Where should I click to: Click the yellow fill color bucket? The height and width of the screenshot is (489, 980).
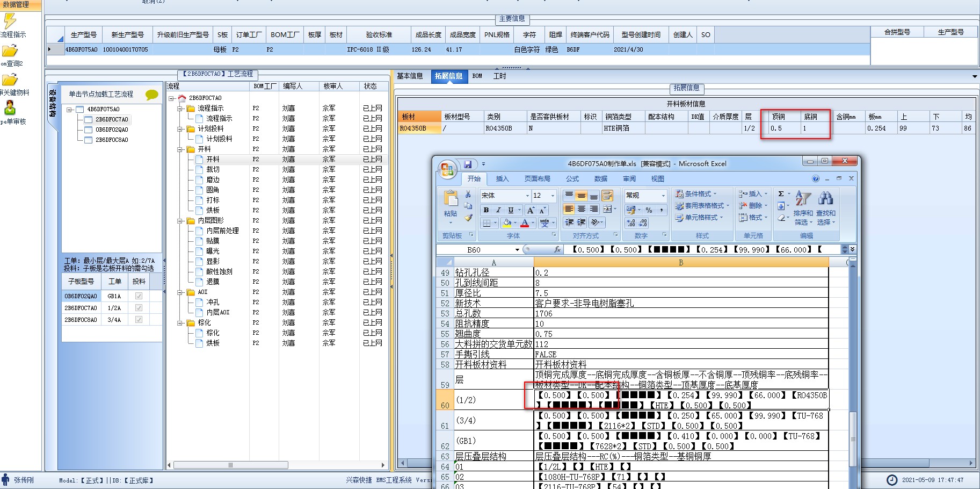click(506, 222)
